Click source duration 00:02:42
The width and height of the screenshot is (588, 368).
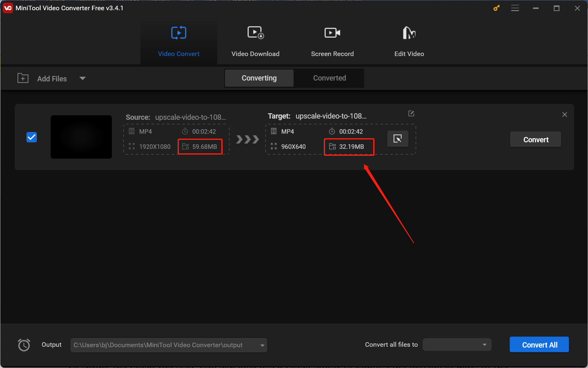tap(204, 132)
